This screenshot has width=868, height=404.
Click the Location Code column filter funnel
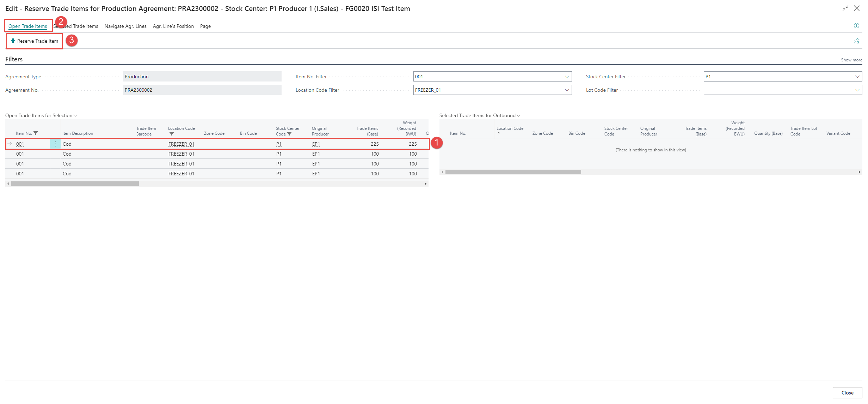(172, 134)
